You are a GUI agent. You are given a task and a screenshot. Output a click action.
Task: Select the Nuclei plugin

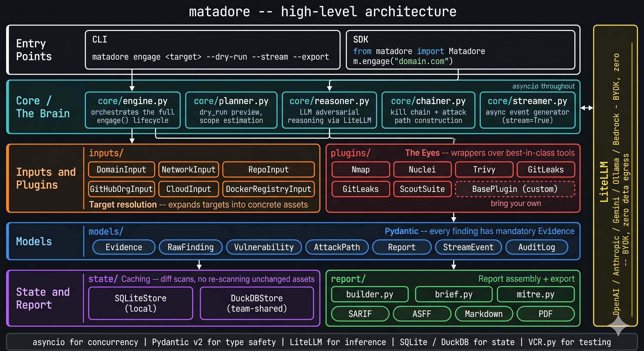422,170
